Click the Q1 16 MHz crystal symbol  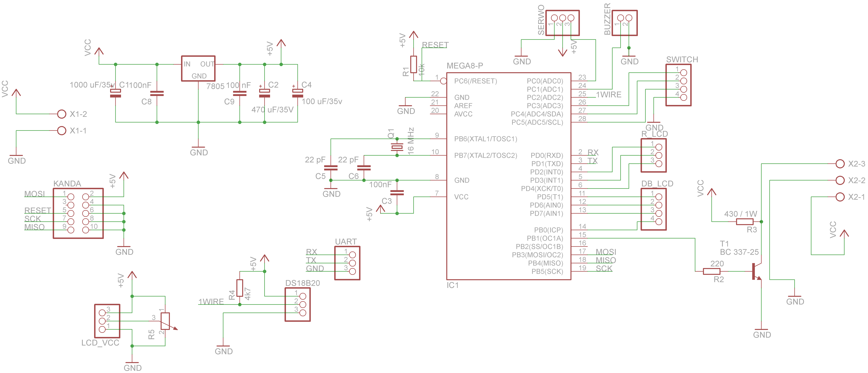(x=397, y=147)
